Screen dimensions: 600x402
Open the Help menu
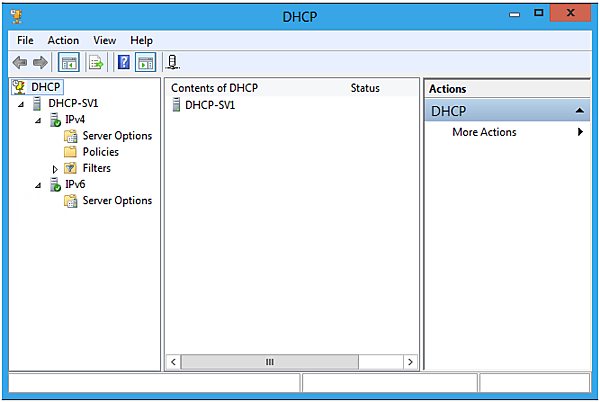click(x=141, y=40)
